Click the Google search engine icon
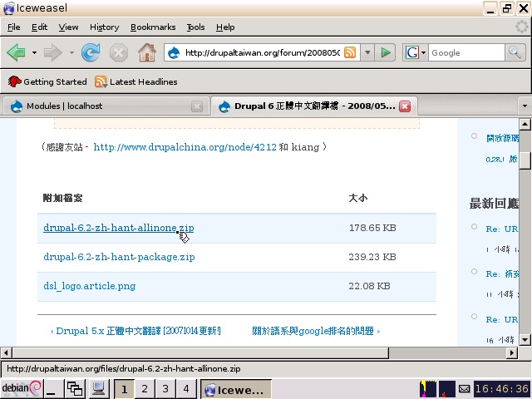Viewport: 532px width, 399px height. (x=412, y=52)
